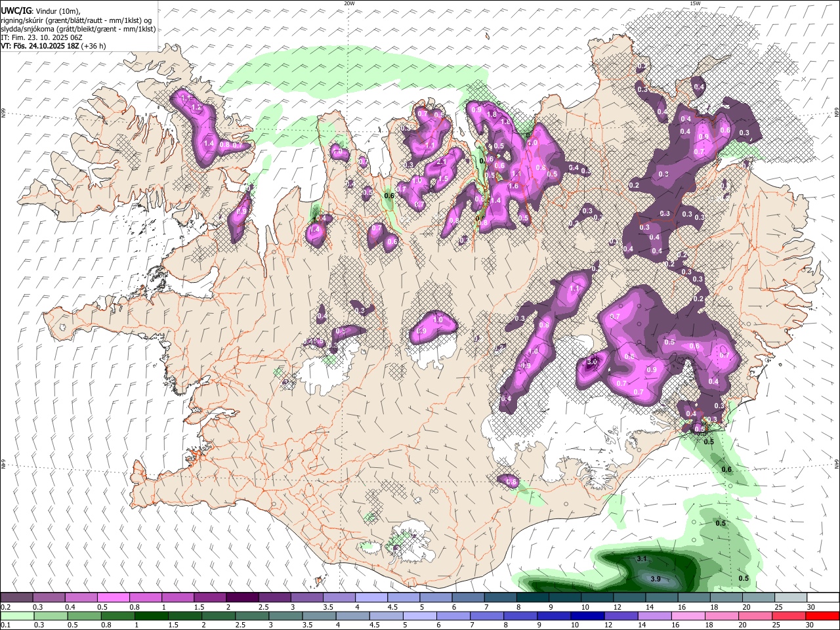Image resolution: width=840 pixels, height=630 pixels.
Task: Click the '15W' longitude label
Action: pos(694,3)
